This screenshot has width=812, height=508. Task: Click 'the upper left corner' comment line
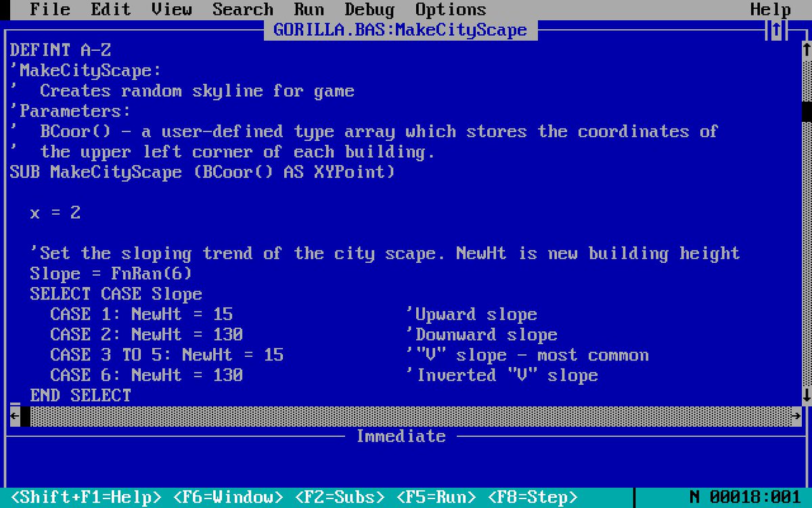223,152
